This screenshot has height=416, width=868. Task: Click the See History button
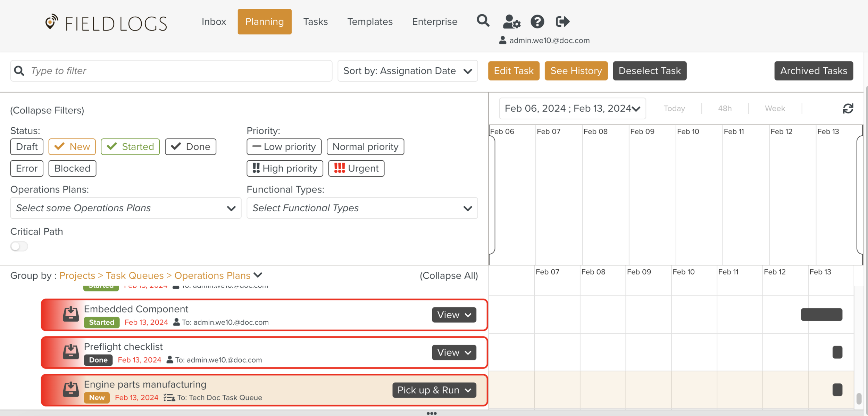[x=576, y=71]
